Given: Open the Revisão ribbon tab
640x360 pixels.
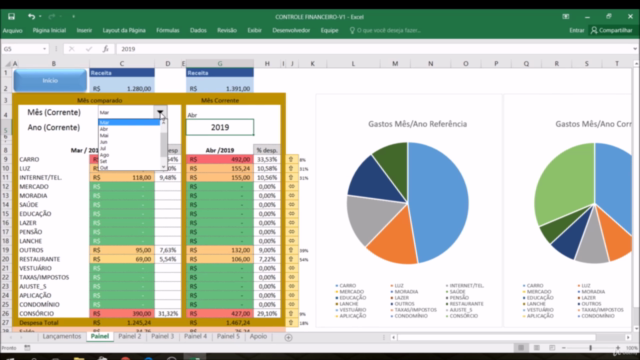Looking at the screenshot, I should coord(227,30).
